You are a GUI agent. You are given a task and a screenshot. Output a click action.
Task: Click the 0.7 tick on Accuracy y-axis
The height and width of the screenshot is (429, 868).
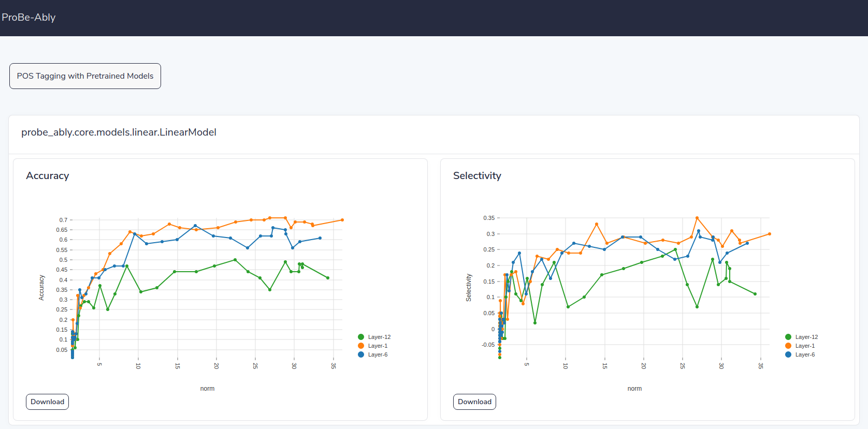click(x=63, y=220)
